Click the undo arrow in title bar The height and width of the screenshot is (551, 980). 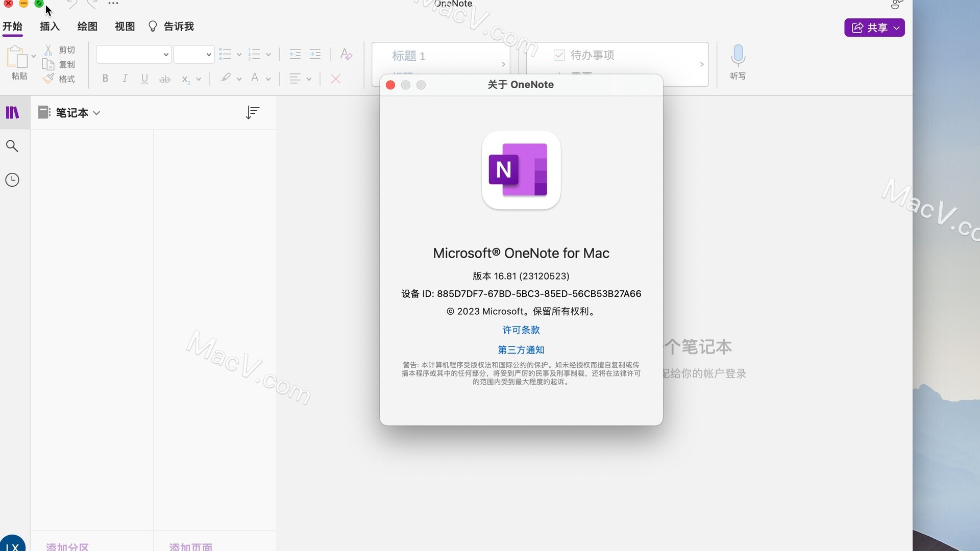point(72,4)
